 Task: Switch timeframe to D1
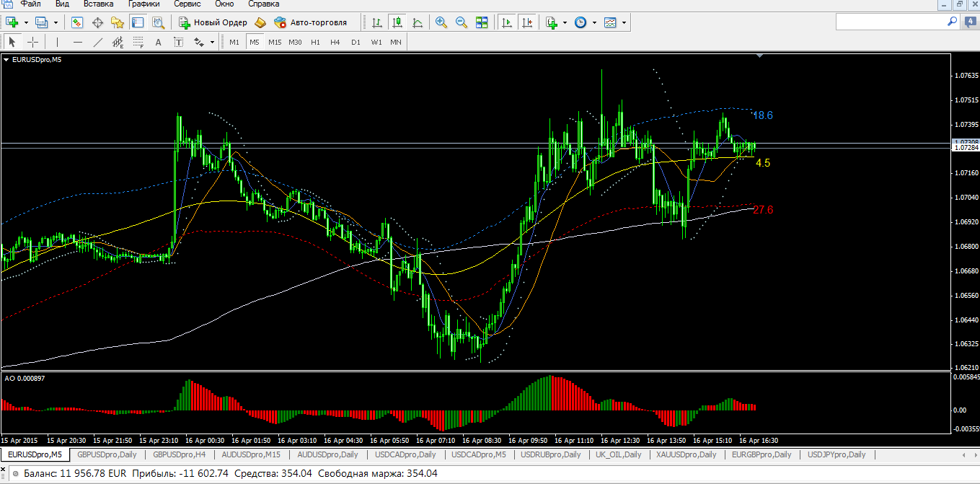(x=356, y=42)
